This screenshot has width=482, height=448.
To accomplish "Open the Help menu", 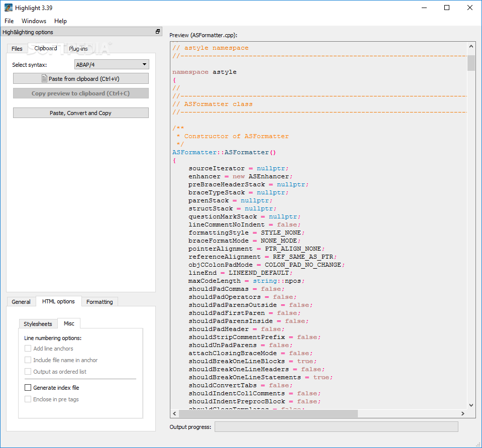I will (x=60, y=21).
